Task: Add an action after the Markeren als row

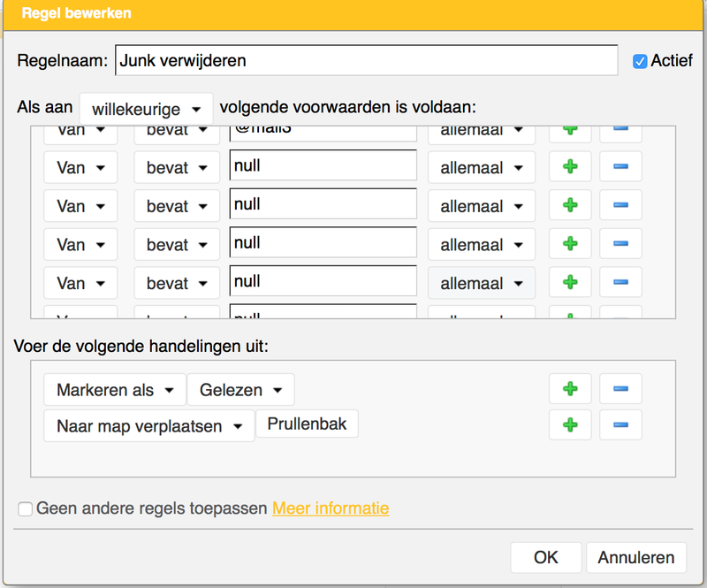Action: pyautogui.click(x=570, y=389)
